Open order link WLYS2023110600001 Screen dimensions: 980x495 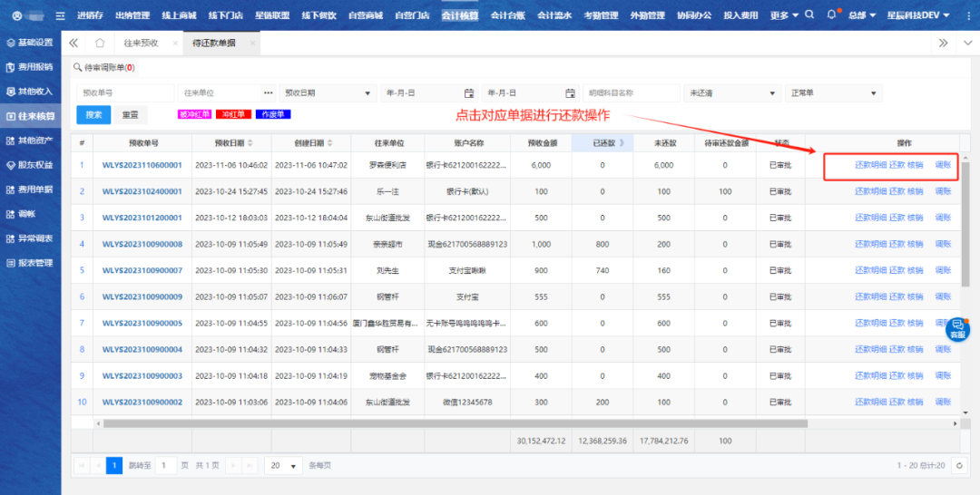point(142,165)
